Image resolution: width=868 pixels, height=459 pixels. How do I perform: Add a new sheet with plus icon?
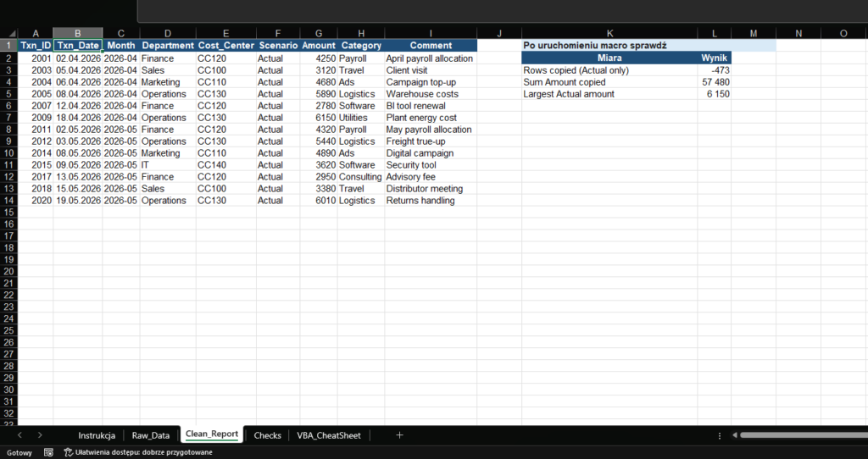click(x=399, y=435)
